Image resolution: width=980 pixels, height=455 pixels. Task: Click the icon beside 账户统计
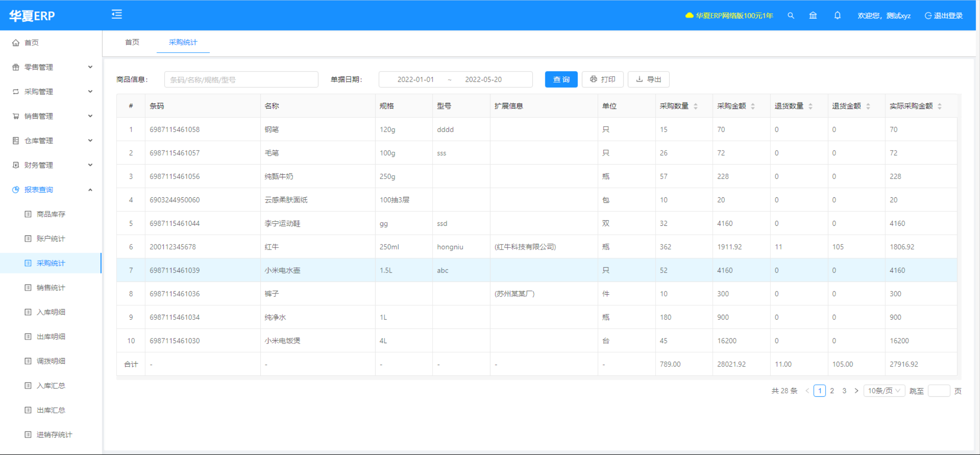click(x=28, y=239)
